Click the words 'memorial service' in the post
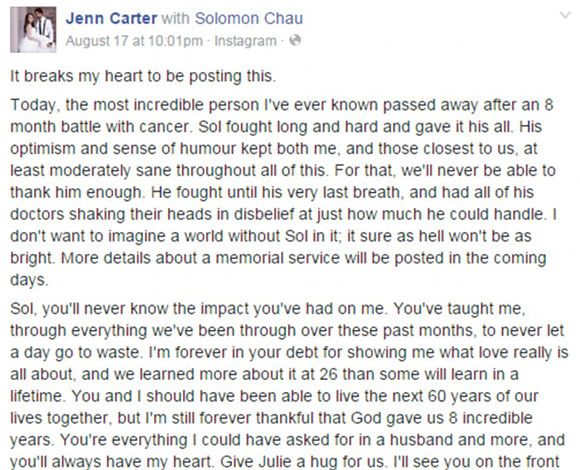The height and width of the screenshot is (470, 580). [x=277, y=258]
